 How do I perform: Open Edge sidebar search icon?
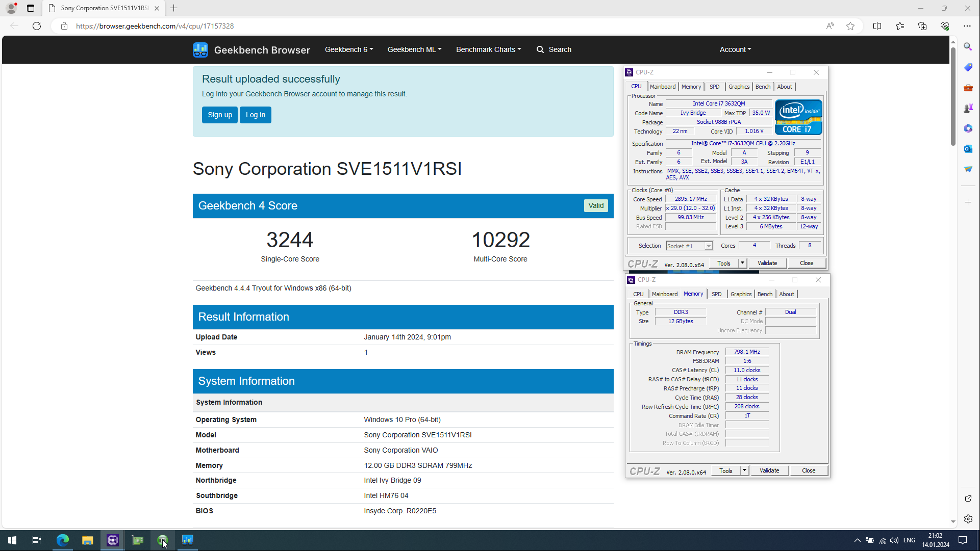968,47
